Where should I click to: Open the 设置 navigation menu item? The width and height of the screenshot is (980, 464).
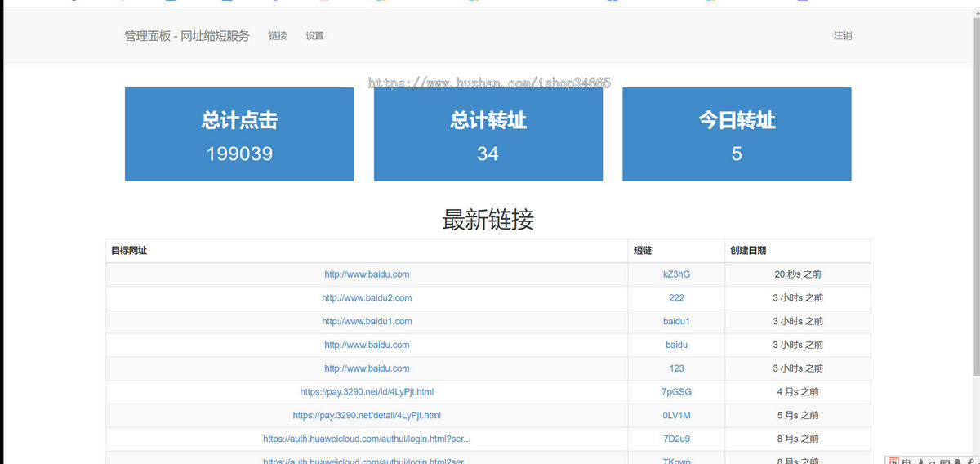click(314, 36)
